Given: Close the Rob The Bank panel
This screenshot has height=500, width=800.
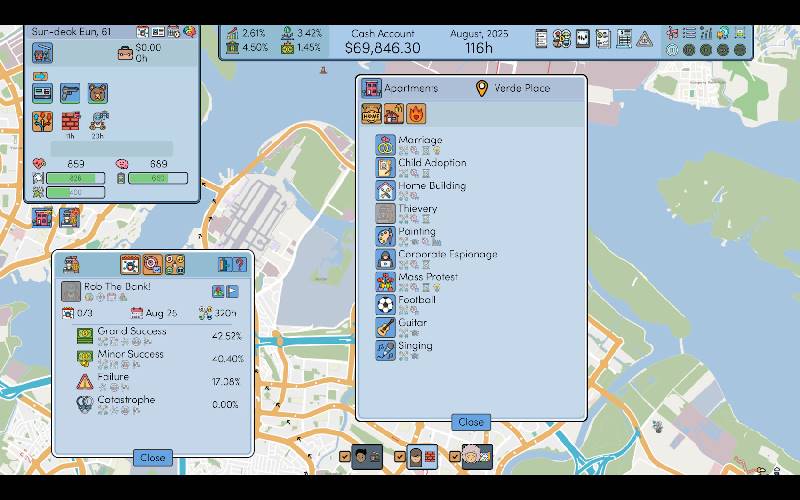Looking at the screenshot, I should pyautogui.click(x=152, y=458).
